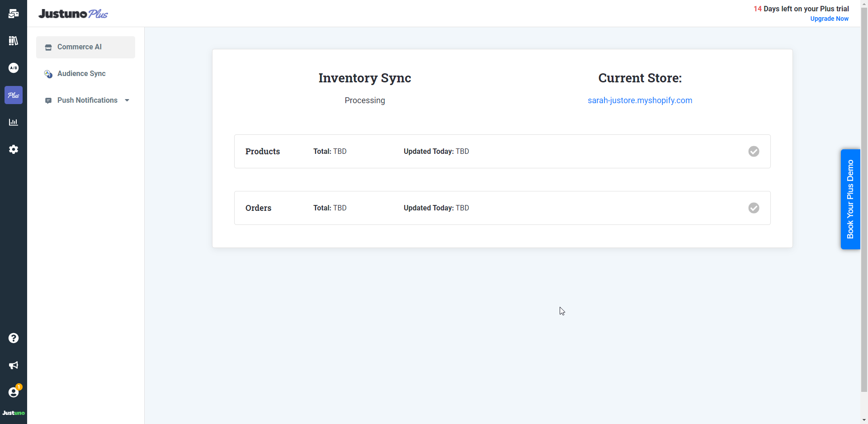The image size is (868, 424).
Task: Click the Audience Sync globe icon
Action: click(x=48, y=74)
